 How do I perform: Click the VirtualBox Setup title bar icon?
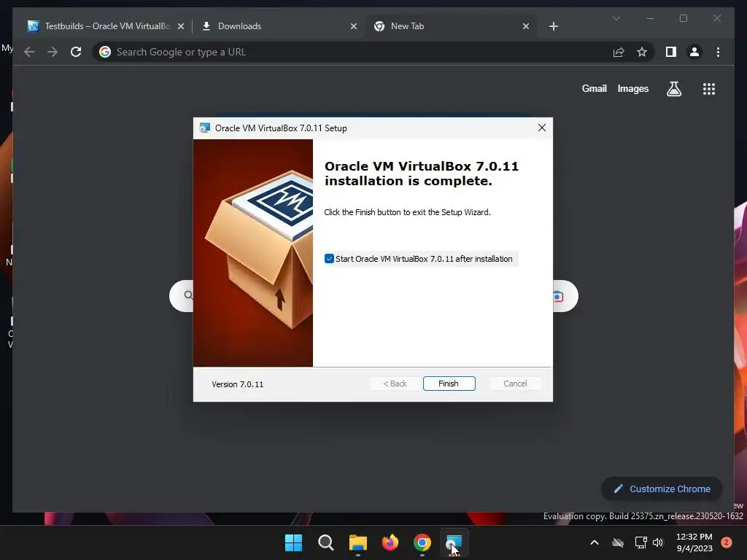tap(205, 128)
